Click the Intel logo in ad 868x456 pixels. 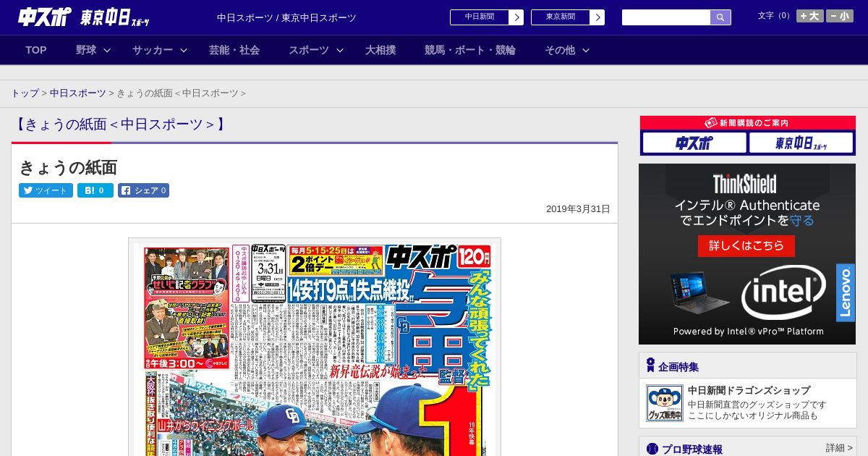click(783, 292)
